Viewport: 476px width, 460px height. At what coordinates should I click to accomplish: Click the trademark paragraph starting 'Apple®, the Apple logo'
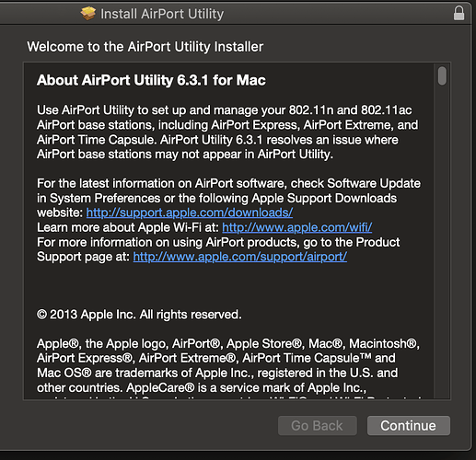click(x=228, y=370)
